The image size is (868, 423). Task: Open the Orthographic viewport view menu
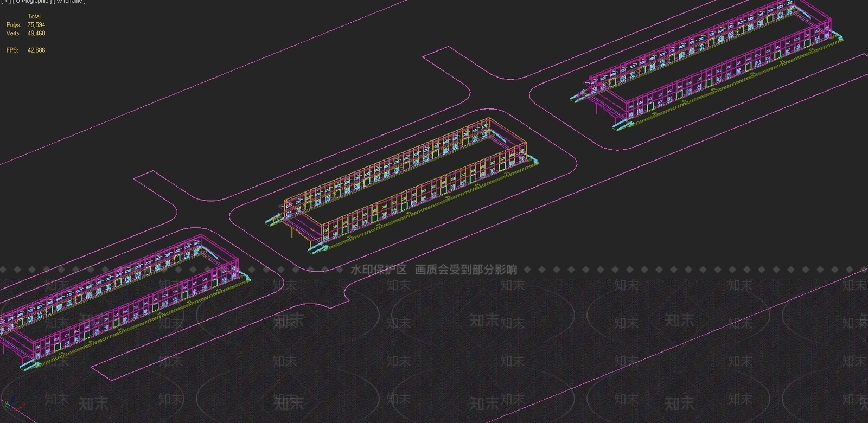tap(32, 2)
